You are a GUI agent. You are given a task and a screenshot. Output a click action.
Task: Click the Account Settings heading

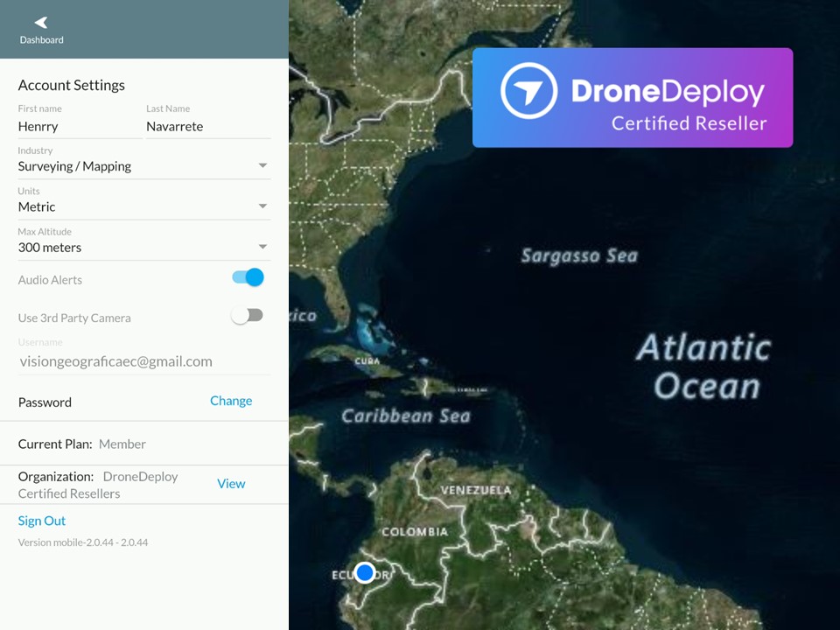point(71,85)
